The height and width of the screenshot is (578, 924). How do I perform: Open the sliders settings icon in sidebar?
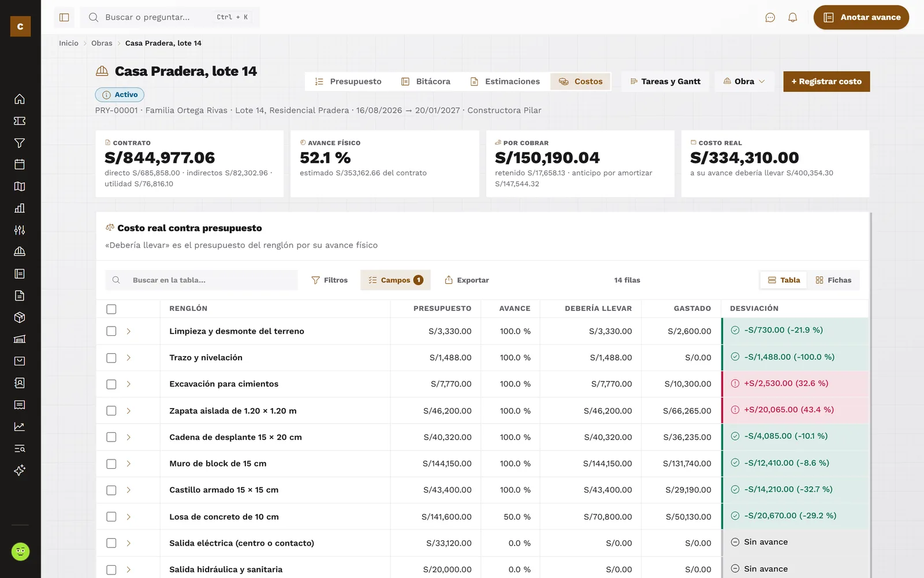tap(20, 230)
